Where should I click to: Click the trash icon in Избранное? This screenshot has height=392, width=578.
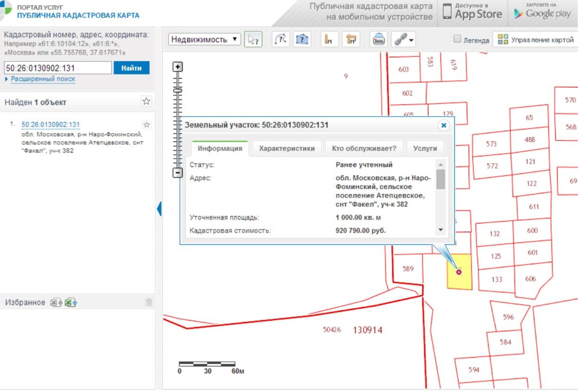click(149, 302)
